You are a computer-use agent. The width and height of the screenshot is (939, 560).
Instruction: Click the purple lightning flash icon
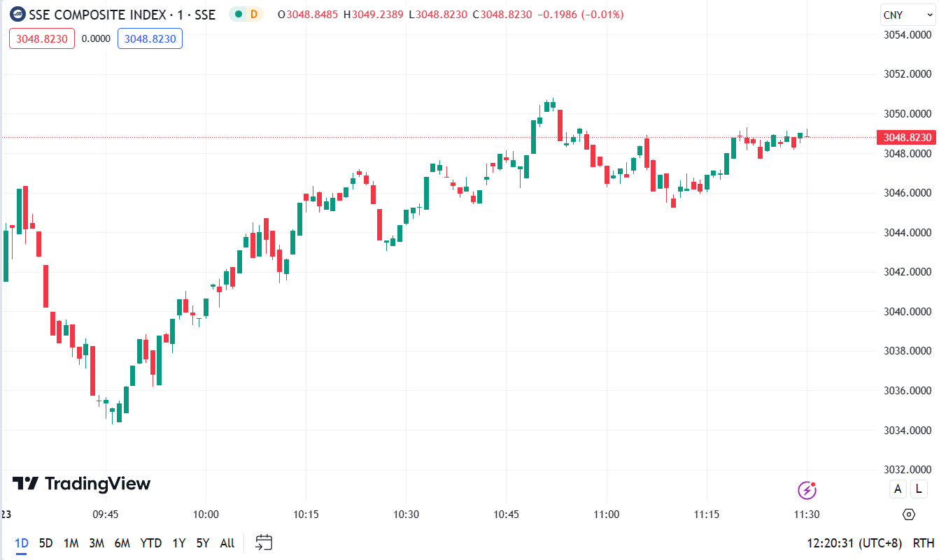(x=808, y=490)
